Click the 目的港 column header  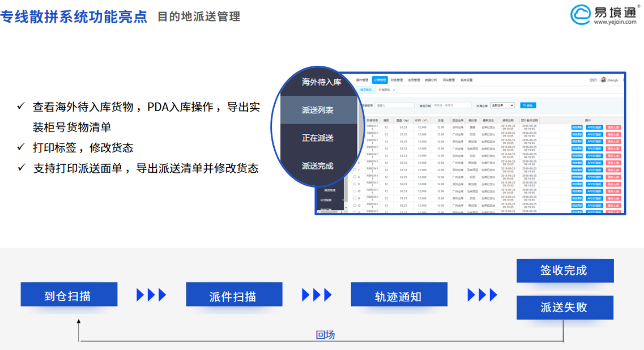pos(473,121)
